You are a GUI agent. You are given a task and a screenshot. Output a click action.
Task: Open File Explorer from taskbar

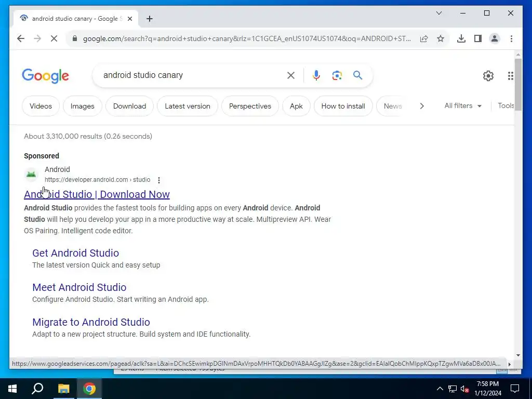[63, 389]
